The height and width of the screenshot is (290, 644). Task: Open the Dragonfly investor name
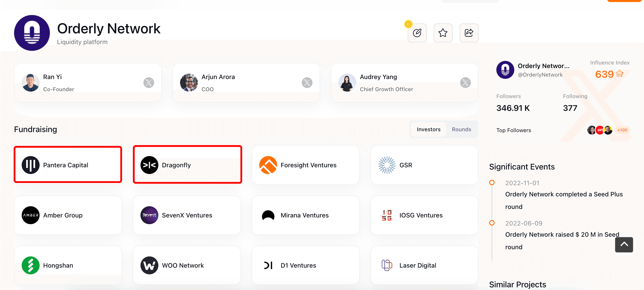[x=176, y=165]
